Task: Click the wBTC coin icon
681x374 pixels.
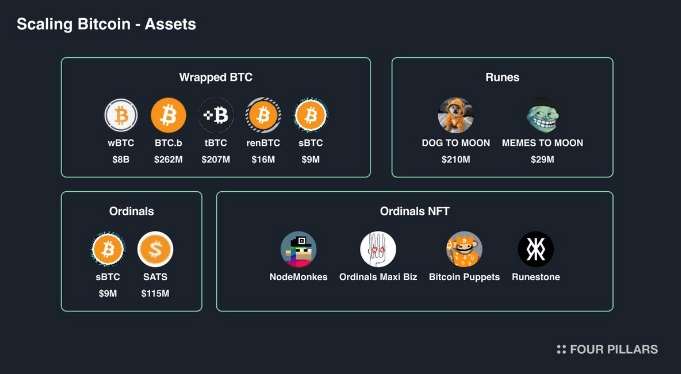Action: [121, 116]
